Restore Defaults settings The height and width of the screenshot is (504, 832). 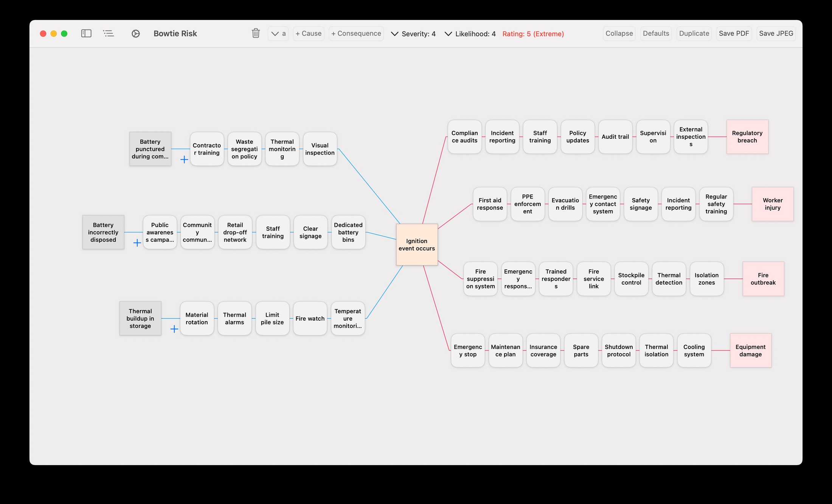(656, 33)
